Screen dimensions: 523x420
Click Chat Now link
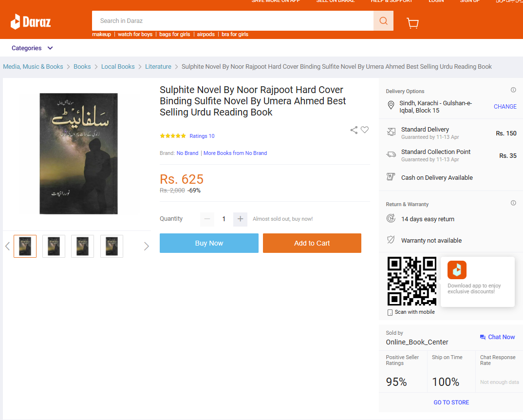tap(501, 337)
